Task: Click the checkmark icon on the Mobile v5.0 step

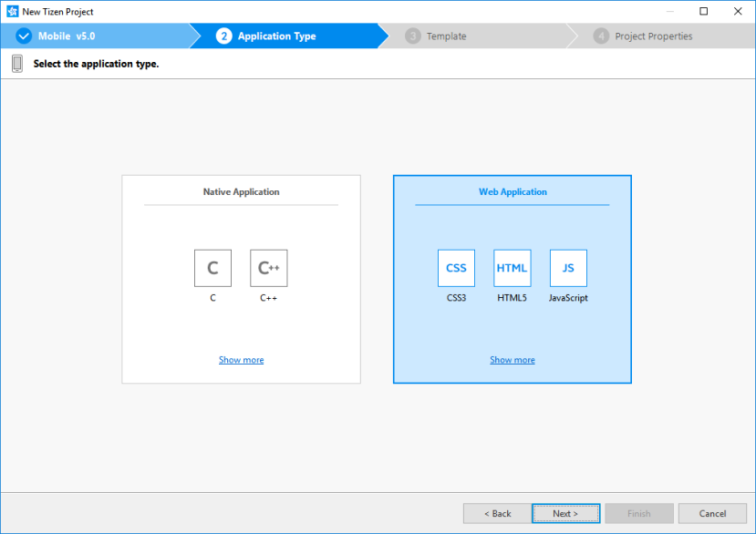Action: (25, 36)
